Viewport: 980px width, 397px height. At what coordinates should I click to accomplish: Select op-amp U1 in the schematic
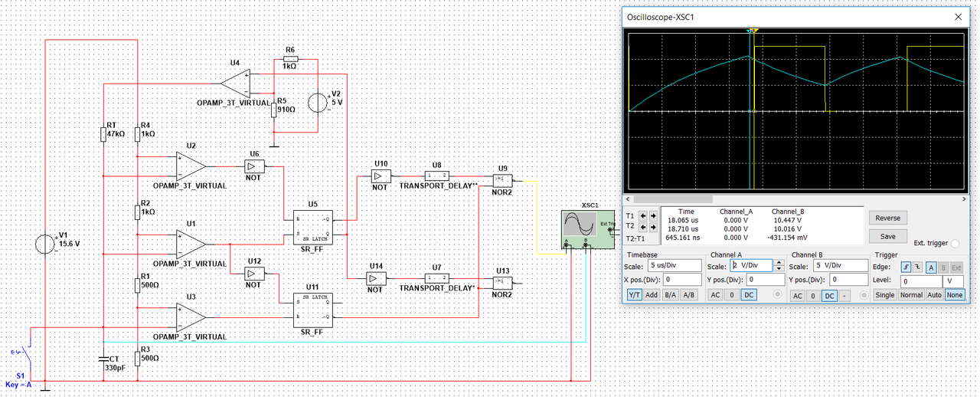191,244
